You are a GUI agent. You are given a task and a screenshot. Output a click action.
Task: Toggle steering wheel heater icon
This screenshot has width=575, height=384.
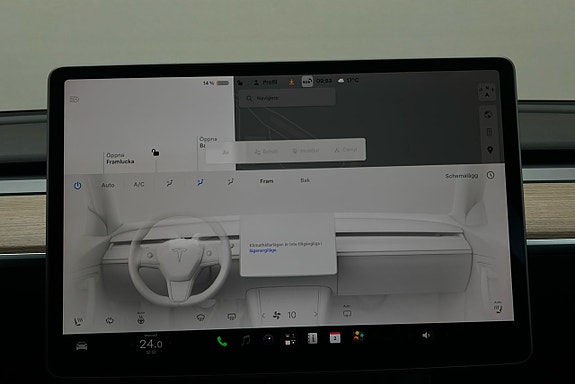pyautogui.click(x=140, y=319)
